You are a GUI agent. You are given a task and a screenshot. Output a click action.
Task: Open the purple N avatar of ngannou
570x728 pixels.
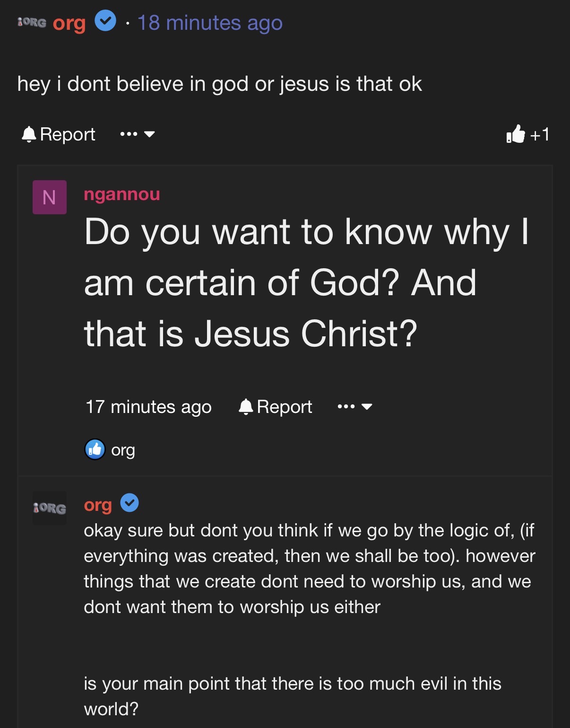click(x=50, y=197)
